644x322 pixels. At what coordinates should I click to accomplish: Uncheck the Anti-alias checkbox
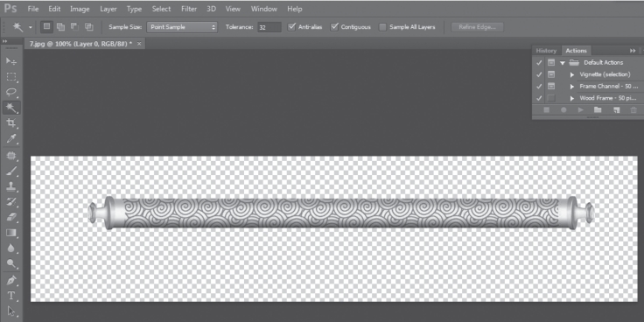tap(291, 27)
